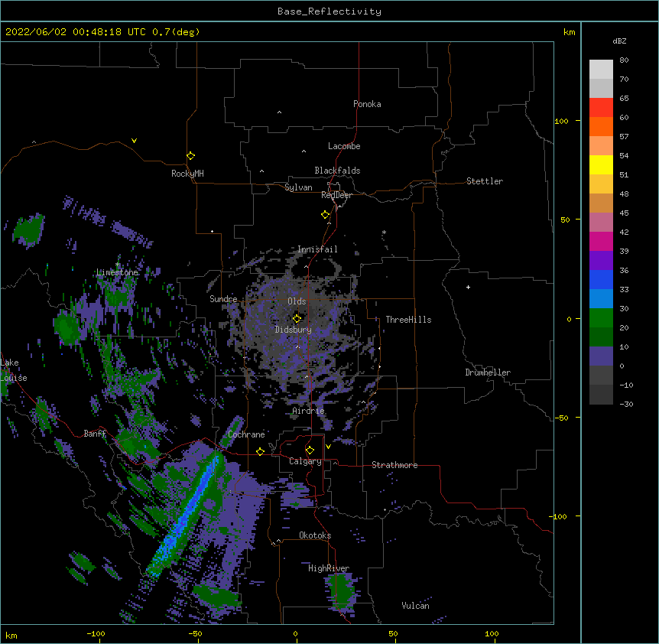Click the yellow diamond marker above RockyMH
Image resolution: width=659 pixels, height=644 pixels.
coord(190,156)
